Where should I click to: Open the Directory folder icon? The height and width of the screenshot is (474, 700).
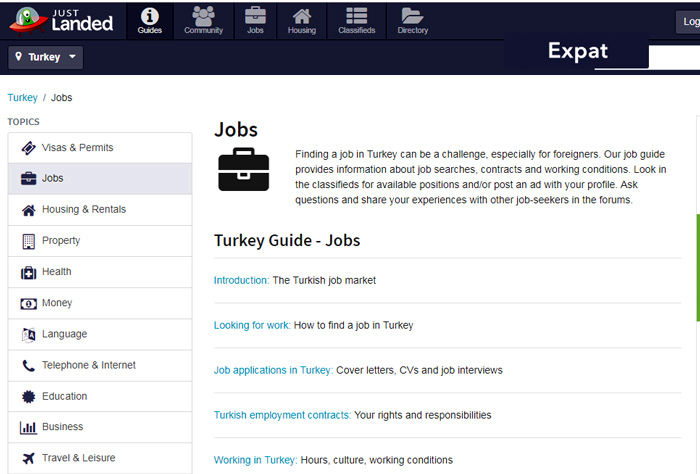[x=412, y=16]
